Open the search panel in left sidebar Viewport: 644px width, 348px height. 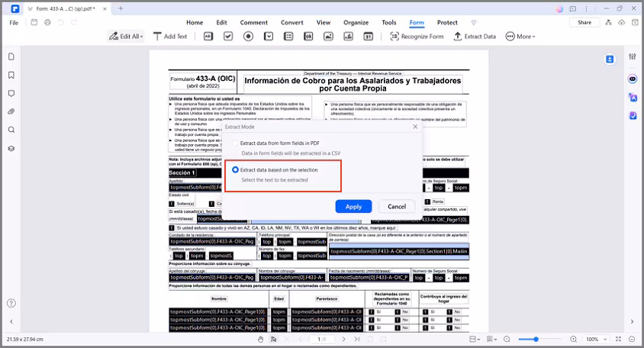coord(11,130)
